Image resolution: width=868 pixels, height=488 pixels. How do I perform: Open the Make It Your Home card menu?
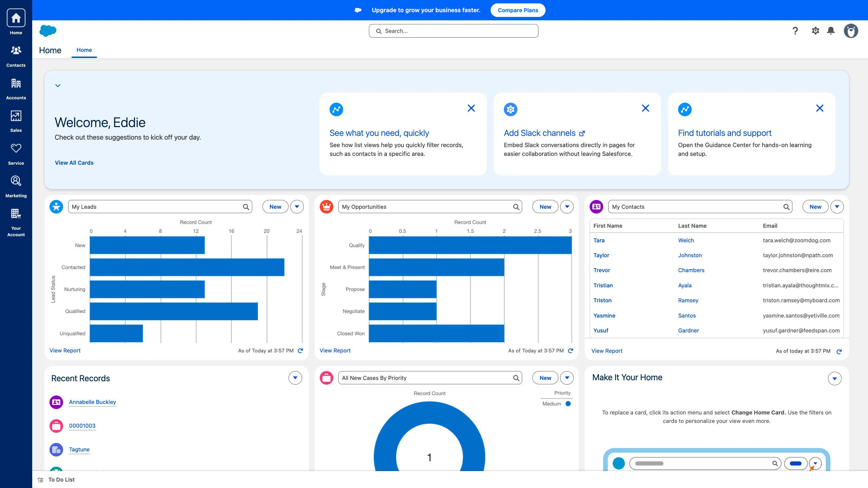point(835,379)
